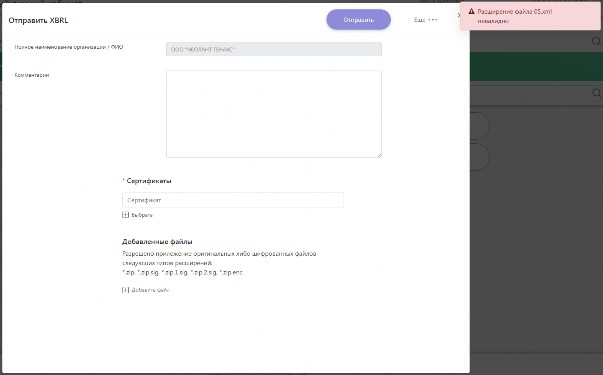Click the comment box resize grip
Image resolution: width=603 pixels, height=375 pixels.
[x=379, y=155]
